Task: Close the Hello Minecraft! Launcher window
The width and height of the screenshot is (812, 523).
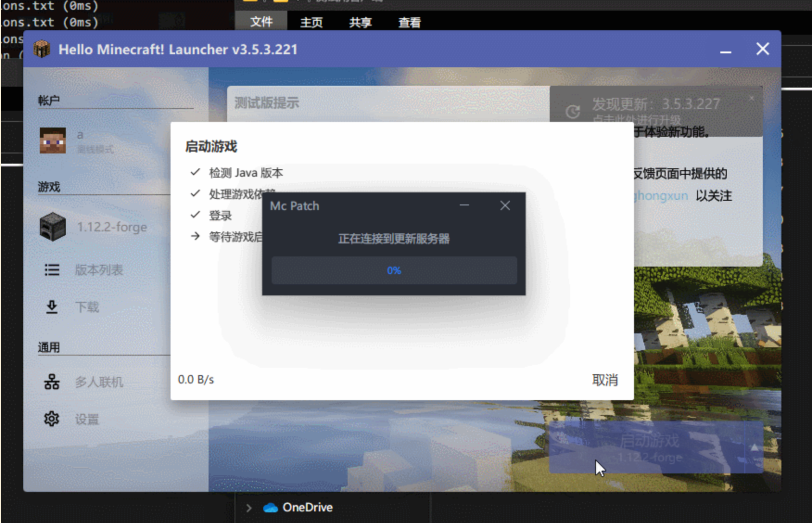Action: coord(763,49)
